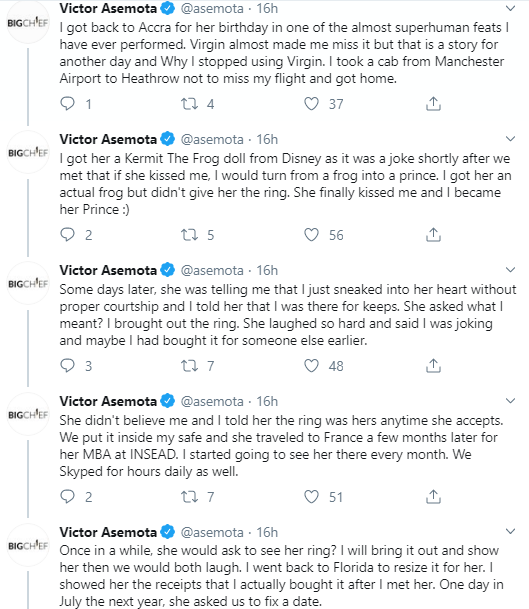Open the more-options chevron on the INSEAD tweet
The image size is (529, 609).
click(510, 400)
